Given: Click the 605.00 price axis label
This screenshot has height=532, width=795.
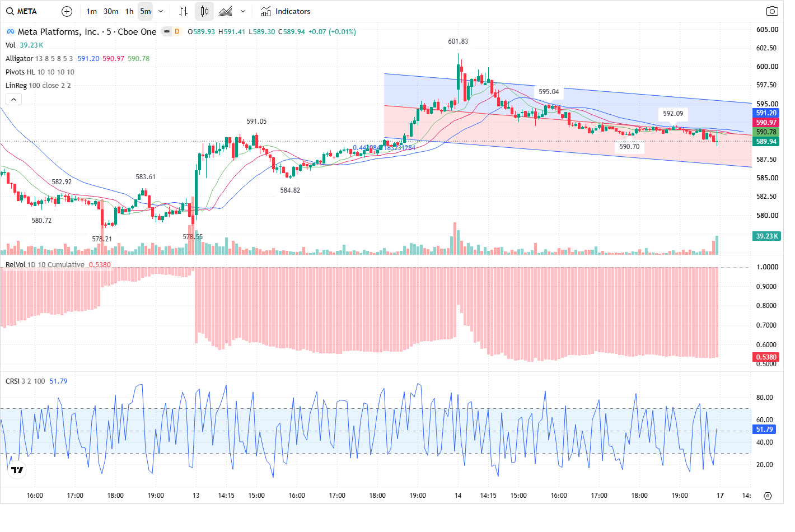Looking at the screenshot, I should [x=767, y=30].
